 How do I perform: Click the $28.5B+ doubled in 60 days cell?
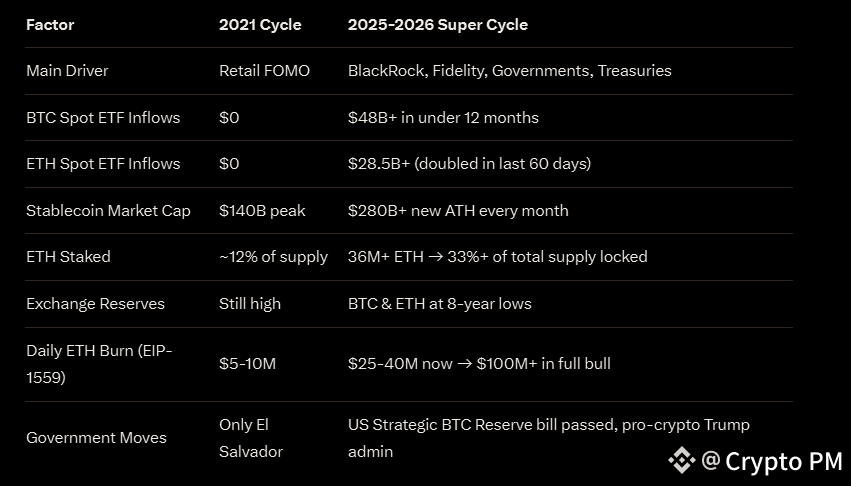click(x=469, y=164)
